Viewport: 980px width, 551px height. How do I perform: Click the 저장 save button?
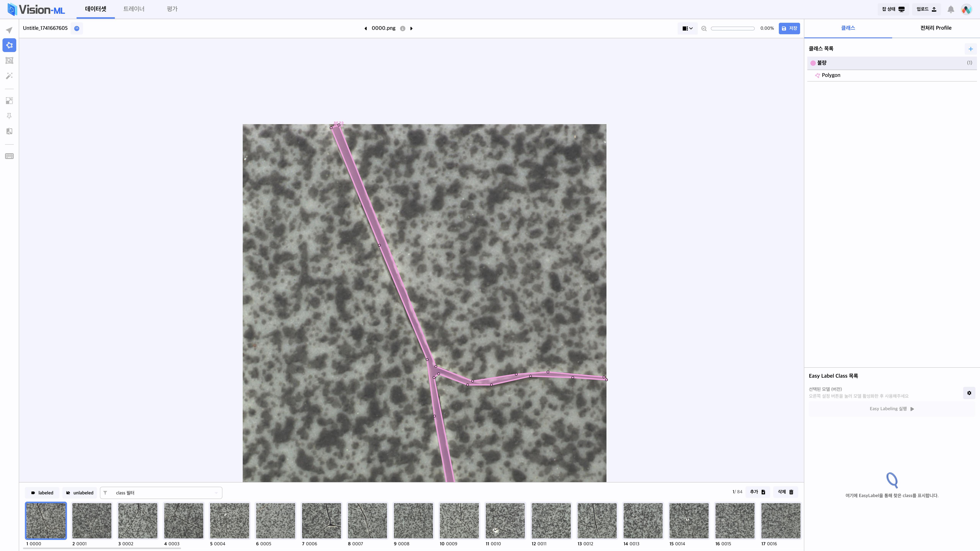point(789,29)
